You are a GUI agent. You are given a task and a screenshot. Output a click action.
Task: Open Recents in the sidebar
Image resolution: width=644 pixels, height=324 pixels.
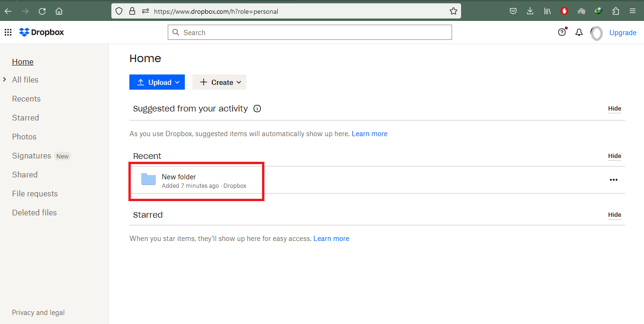coord(26,99)
